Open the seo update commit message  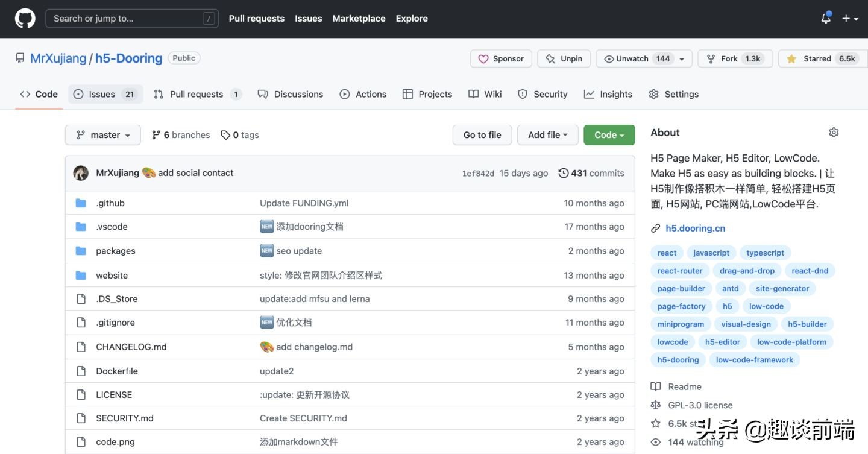pos(299,251)
